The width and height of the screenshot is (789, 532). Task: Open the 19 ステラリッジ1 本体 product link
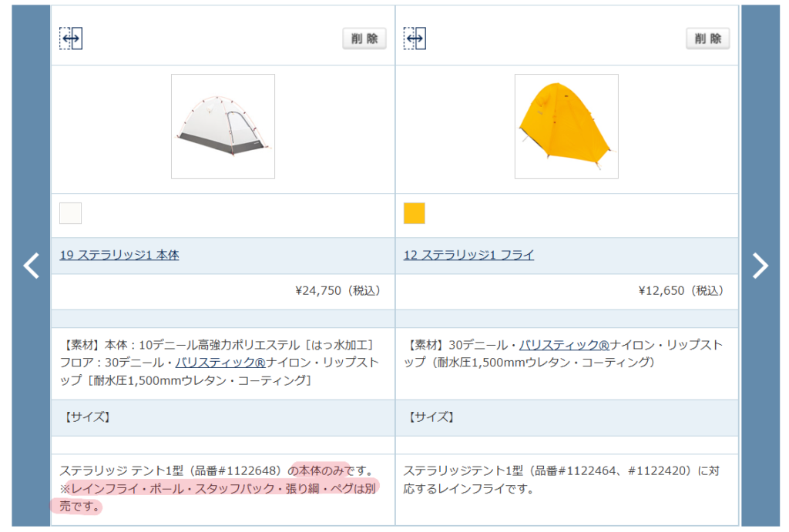click(119, 255)
